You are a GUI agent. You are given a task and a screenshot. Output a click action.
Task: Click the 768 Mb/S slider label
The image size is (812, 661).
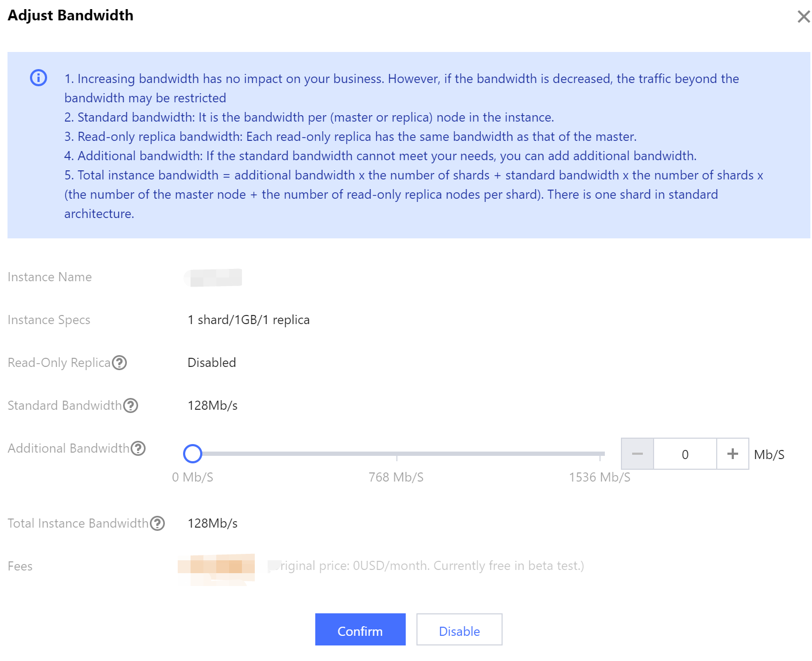click(x=396, y=477)
